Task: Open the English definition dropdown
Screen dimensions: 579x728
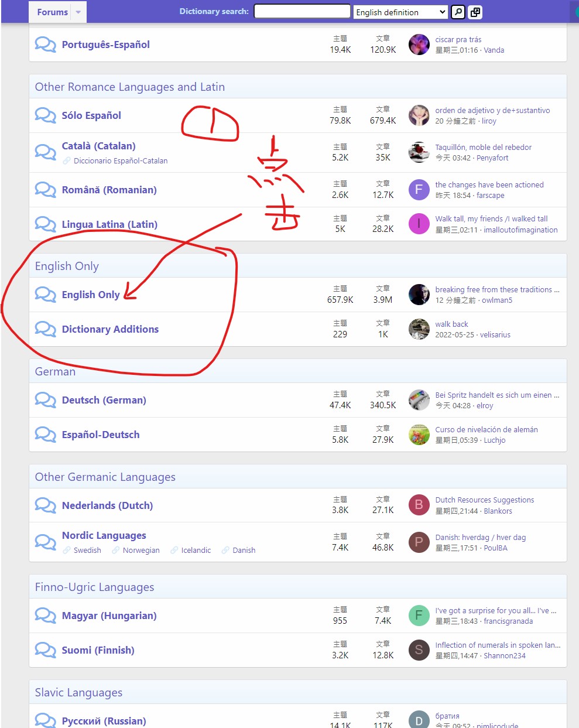Action: pyautogui.click(x=401, y=12)
